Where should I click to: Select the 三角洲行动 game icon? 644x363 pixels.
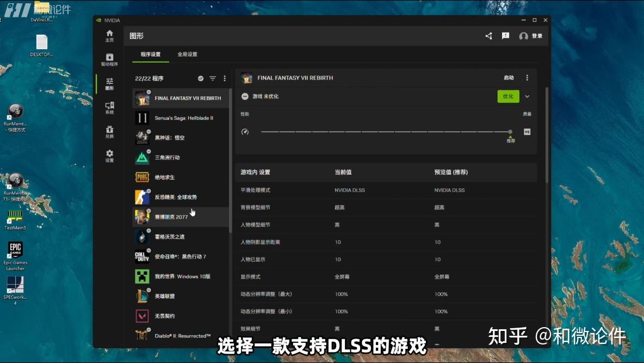142,157
